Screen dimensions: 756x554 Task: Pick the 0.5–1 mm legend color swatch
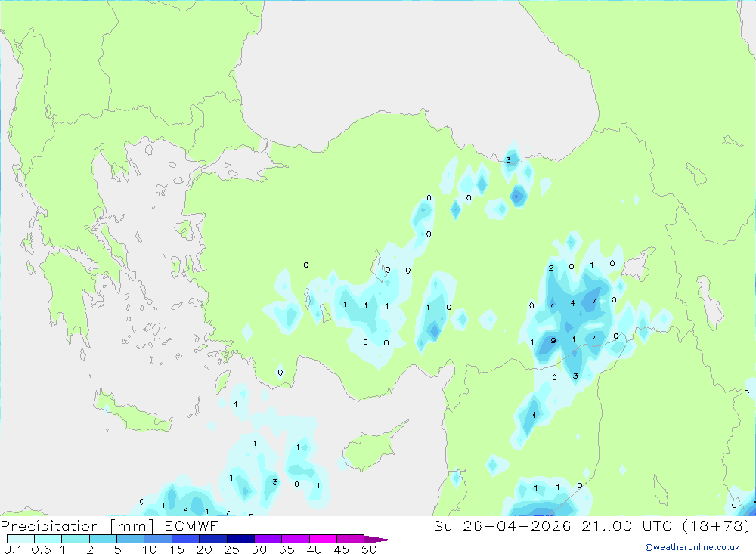[x=48, y=539]
